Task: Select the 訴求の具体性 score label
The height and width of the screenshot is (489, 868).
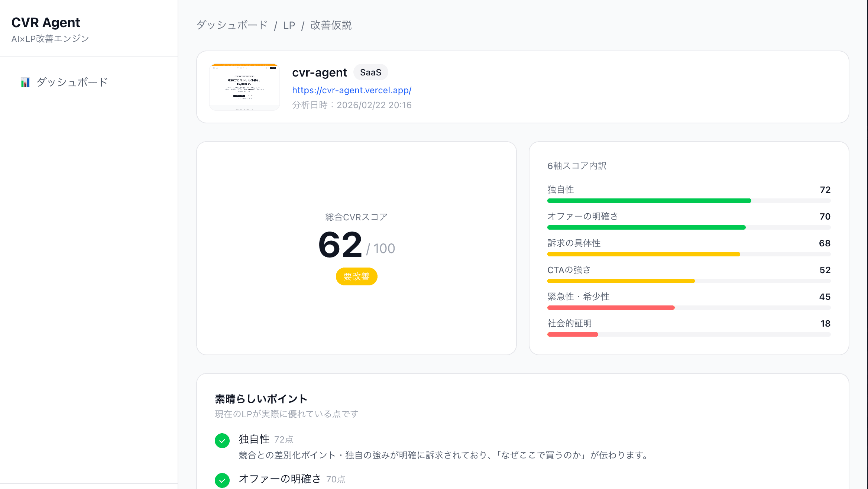Action: (x=574, y=243)
